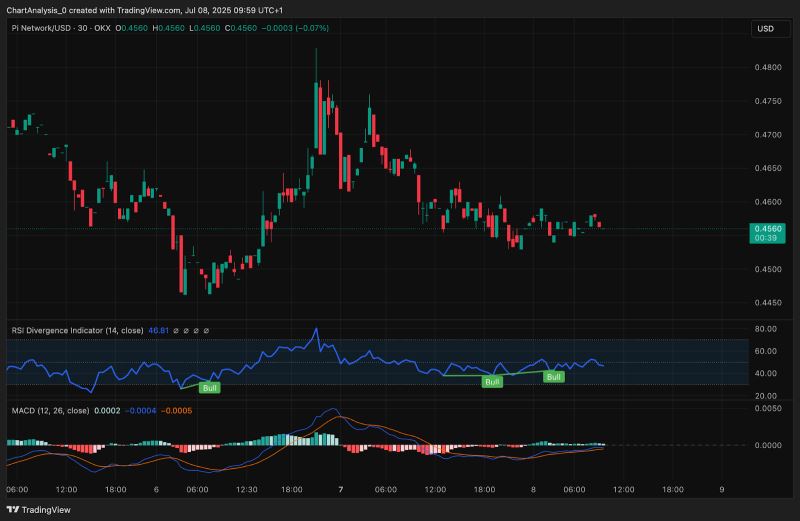This screenshot has height=521, width=800.
Task: Open the USD currency selector
Action: 764,29
